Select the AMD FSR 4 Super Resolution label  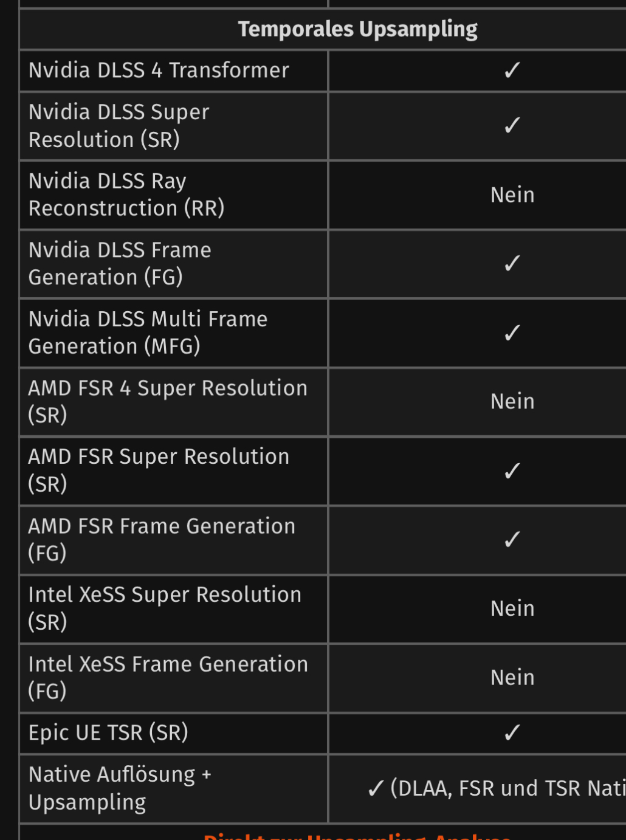coord(168,401)
